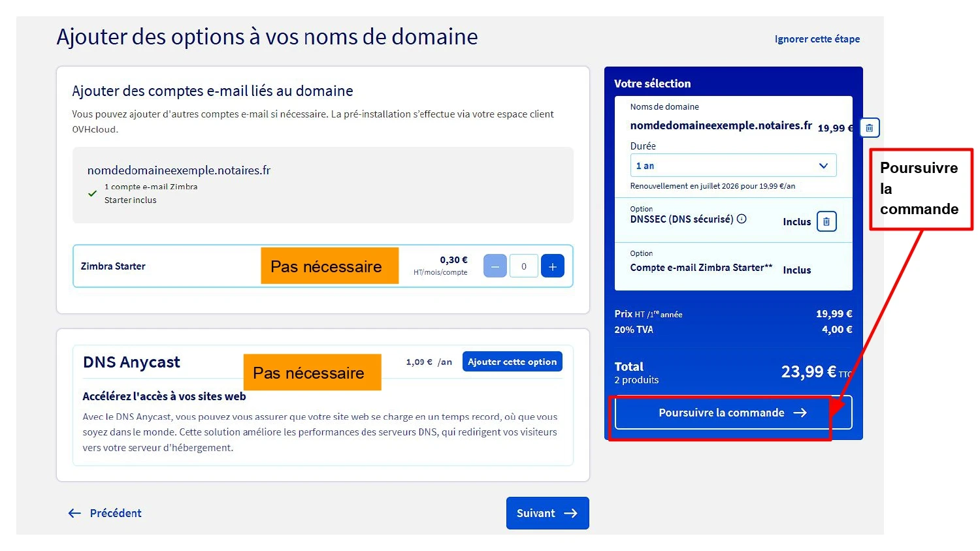
Task: Skip this step via Ignorer cette étape
Action: 817,39
